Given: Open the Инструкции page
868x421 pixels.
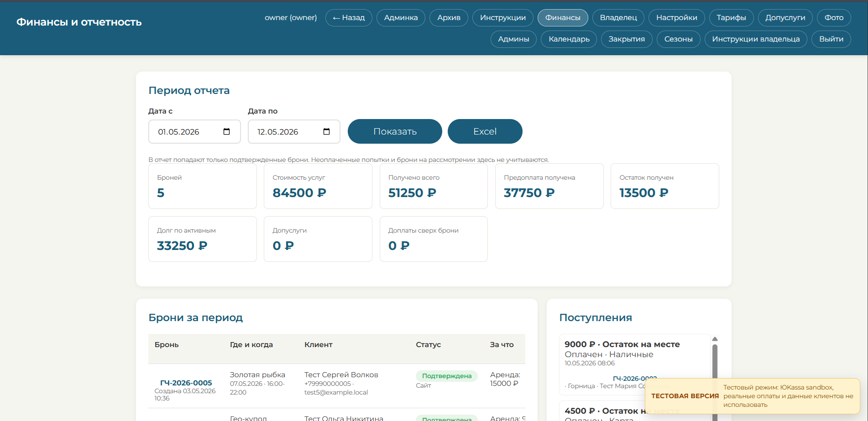Looking at the screenshot, I should click(x=503, y=18).
